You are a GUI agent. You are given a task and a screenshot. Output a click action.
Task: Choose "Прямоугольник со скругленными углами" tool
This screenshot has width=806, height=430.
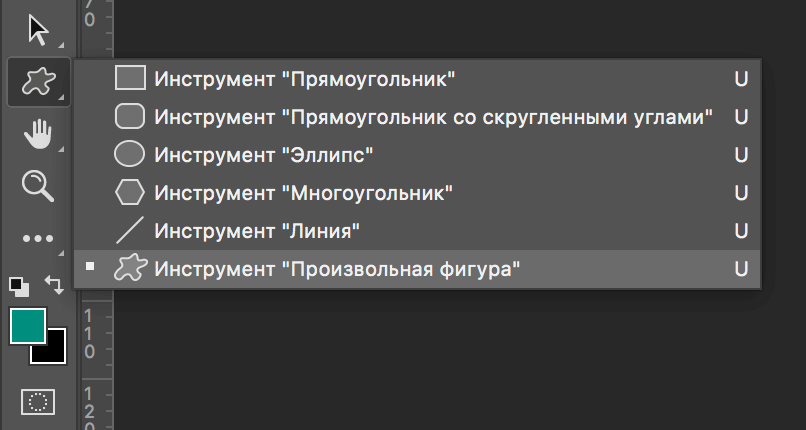433,117
